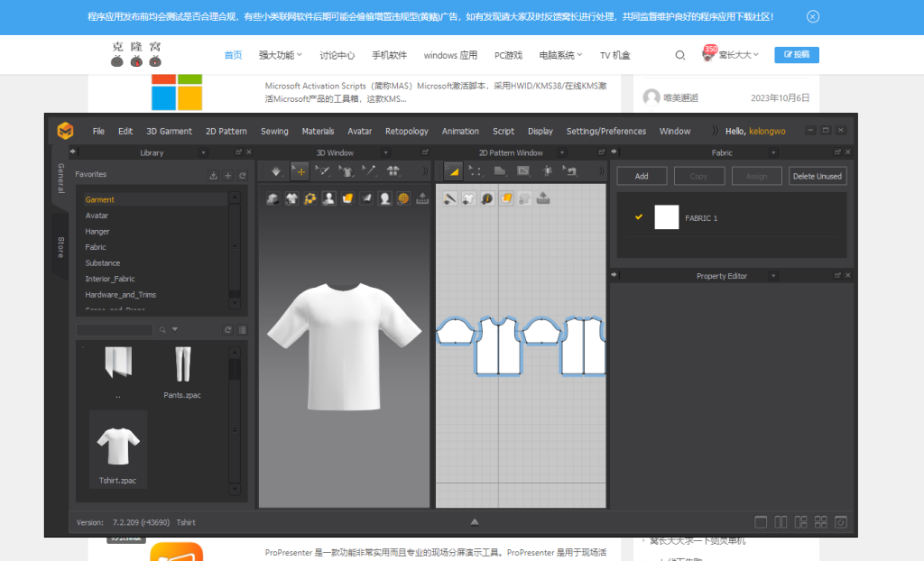Toggle the FABRIC 1 yellow checkmark
Viewport: 924px width, 561px height.
(x=639, y=216)
